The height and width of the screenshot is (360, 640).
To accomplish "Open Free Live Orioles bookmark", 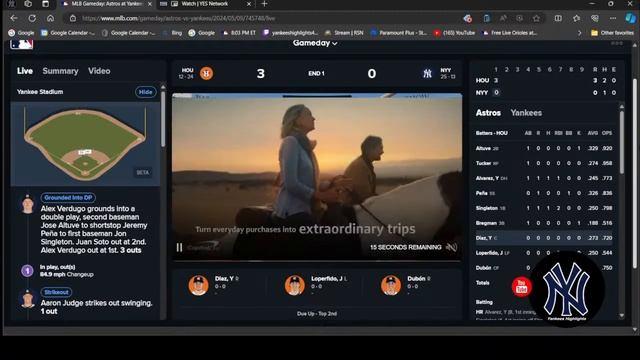I will pos(510,33).
